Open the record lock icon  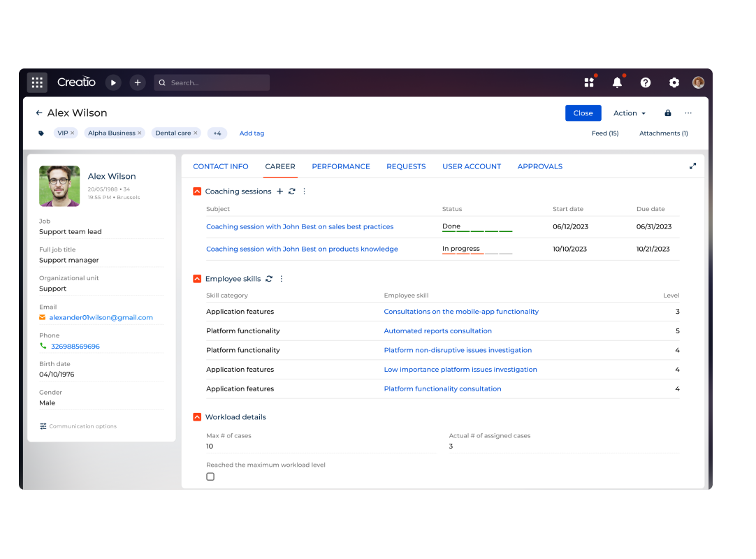tap(667, 112)
